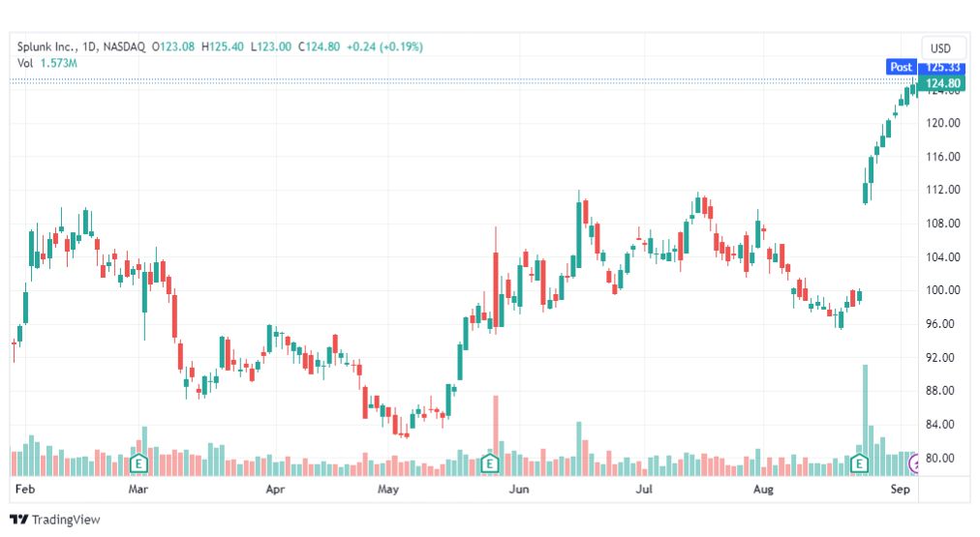Image resolution: width=980 pixels, height=537 pixels.
Task: Click the 92.00 price axis label
Action: pos(942,358)
